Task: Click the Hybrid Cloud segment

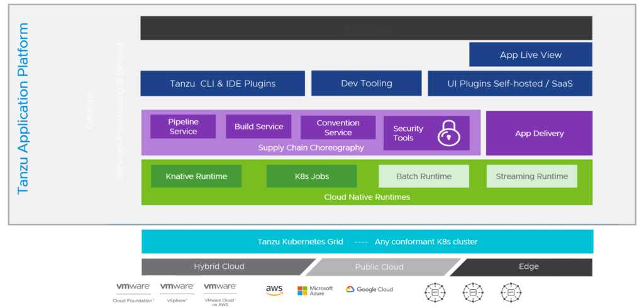Action: 224,267
